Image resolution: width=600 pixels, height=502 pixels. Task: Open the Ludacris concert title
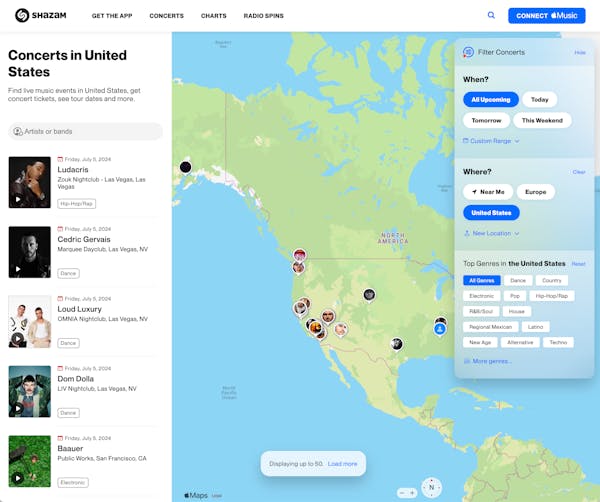click(x=73, y=170)
